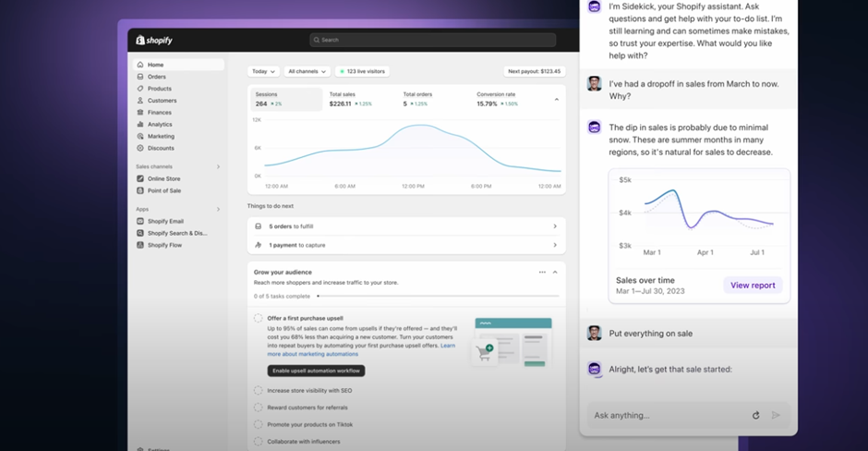Open the Today date range dropdown

tap(263, 71)
